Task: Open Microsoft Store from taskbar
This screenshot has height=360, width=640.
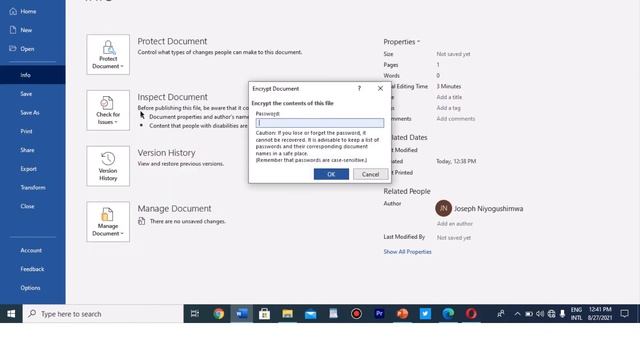Action: tap(264, 313)
